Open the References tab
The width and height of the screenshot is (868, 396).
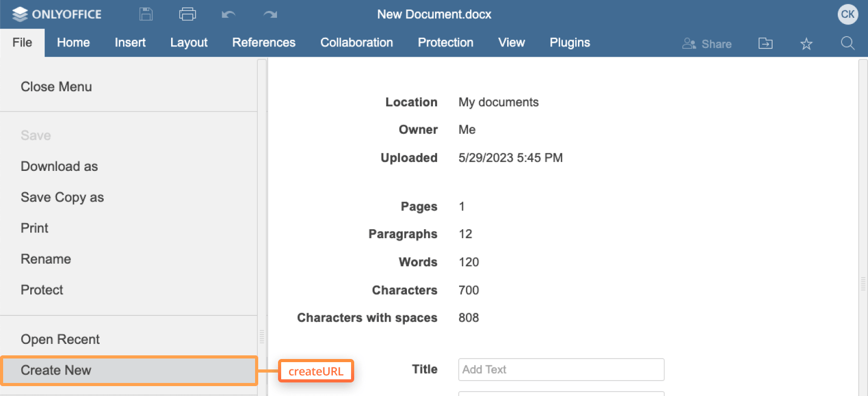point(264,43)
